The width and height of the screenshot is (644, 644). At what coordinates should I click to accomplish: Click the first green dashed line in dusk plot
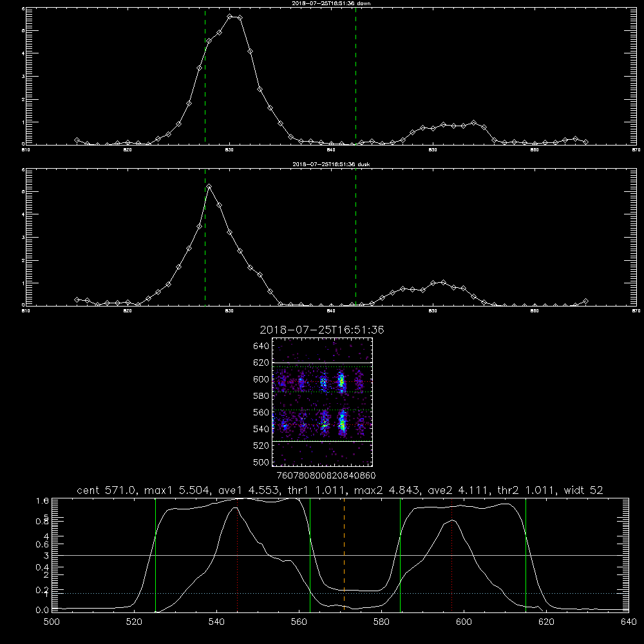click(x=205, y=237)
